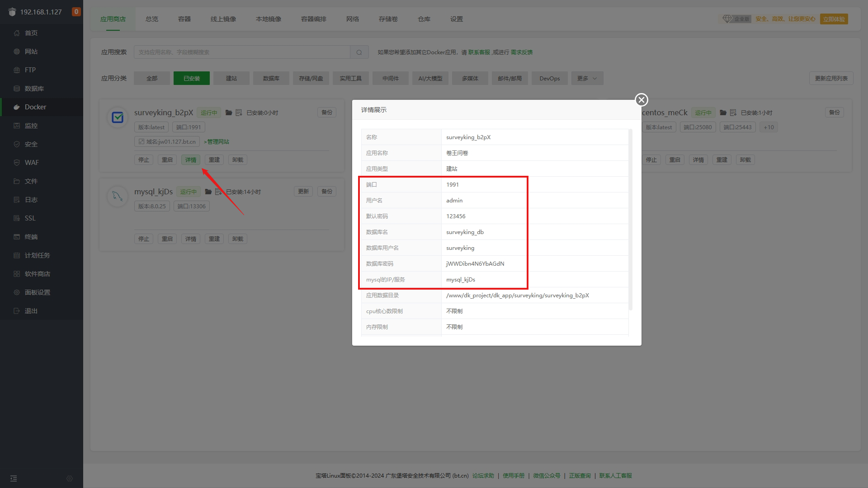
Task: Close the 详情展示 dialog
Action: click(642, 100)
